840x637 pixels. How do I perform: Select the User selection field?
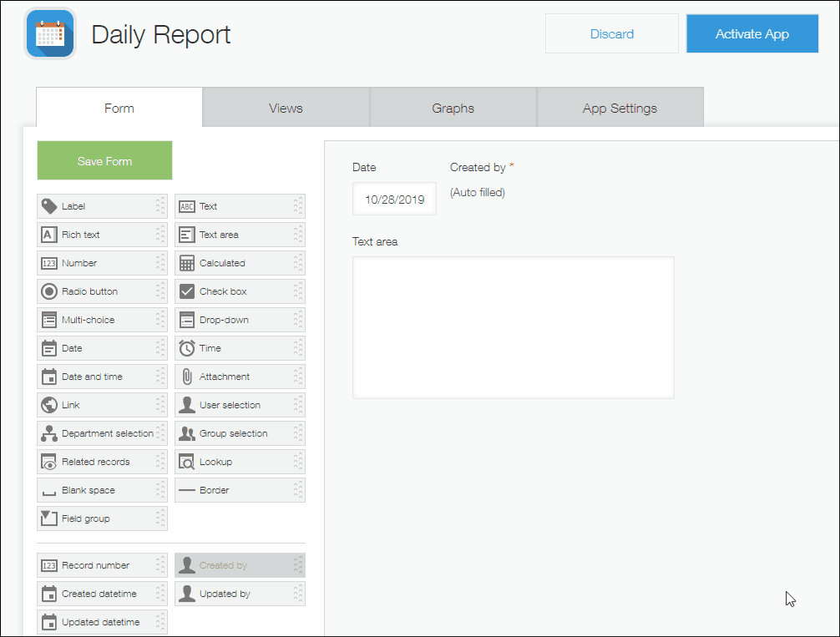point(240,405)
